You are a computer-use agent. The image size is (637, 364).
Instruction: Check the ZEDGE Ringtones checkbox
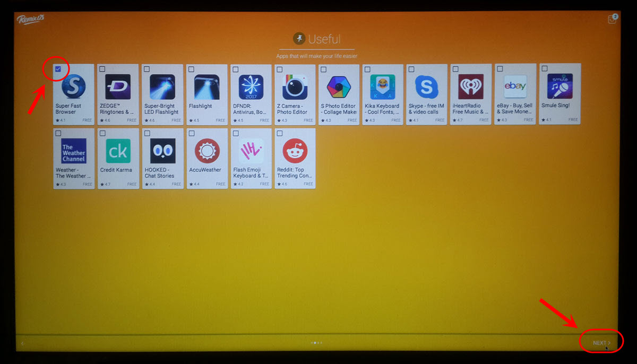point(102,69)
